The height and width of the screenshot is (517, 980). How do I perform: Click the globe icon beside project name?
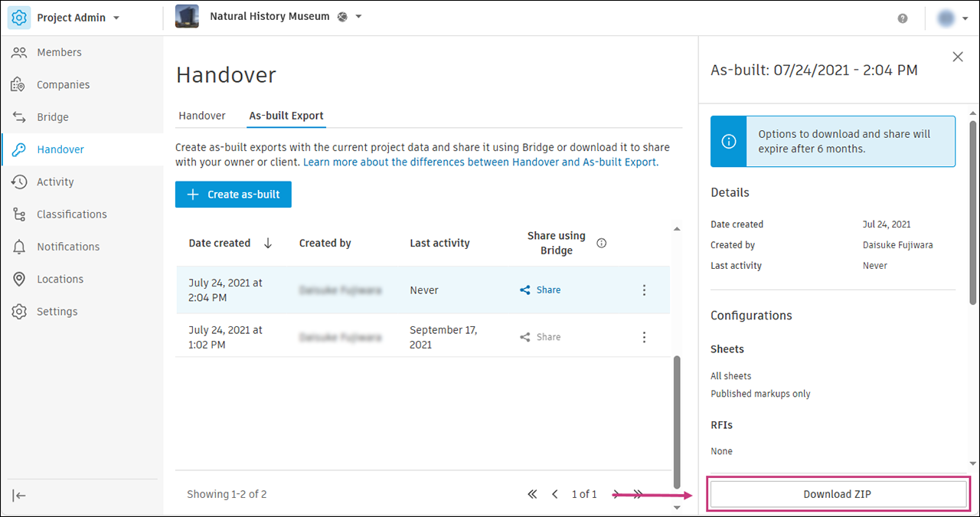(x=343, y=17)
